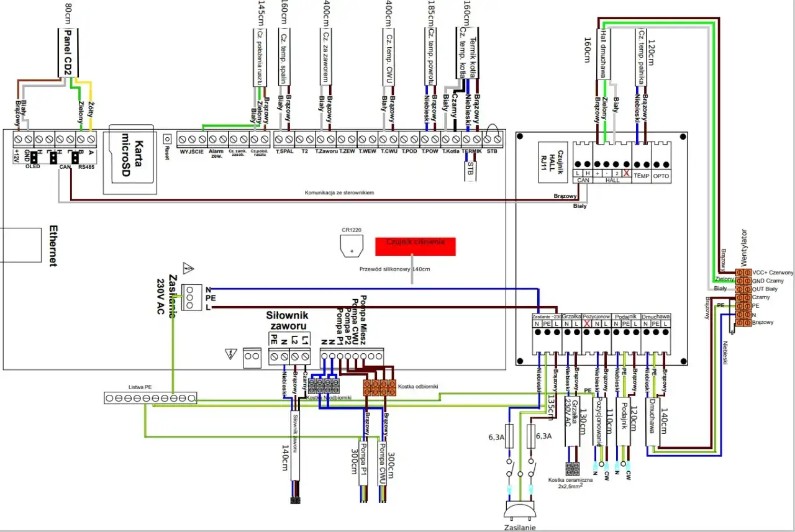Click the Pozycjonowanie cable label
The height and width of the screenshot is (532, 795).
601,420
